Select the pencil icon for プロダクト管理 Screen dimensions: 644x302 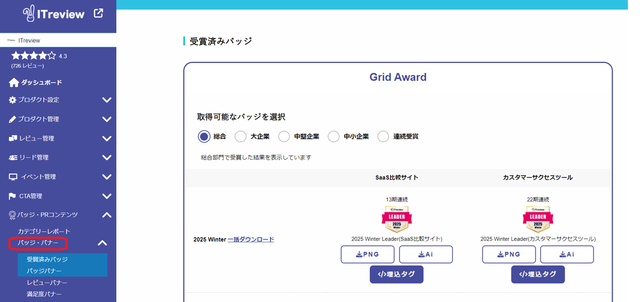(13, 119)
